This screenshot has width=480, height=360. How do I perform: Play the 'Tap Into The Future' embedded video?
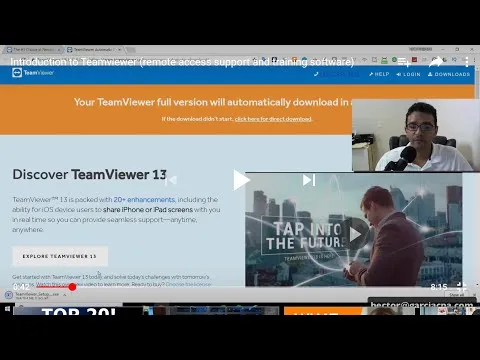pos(355,234)
